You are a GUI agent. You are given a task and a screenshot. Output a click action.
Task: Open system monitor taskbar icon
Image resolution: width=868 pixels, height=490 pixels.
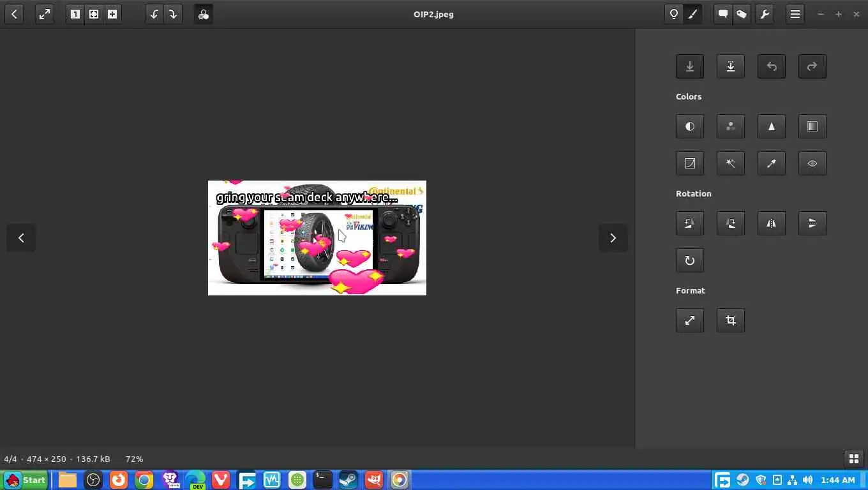pyautogui.click(x=272, y=480)
